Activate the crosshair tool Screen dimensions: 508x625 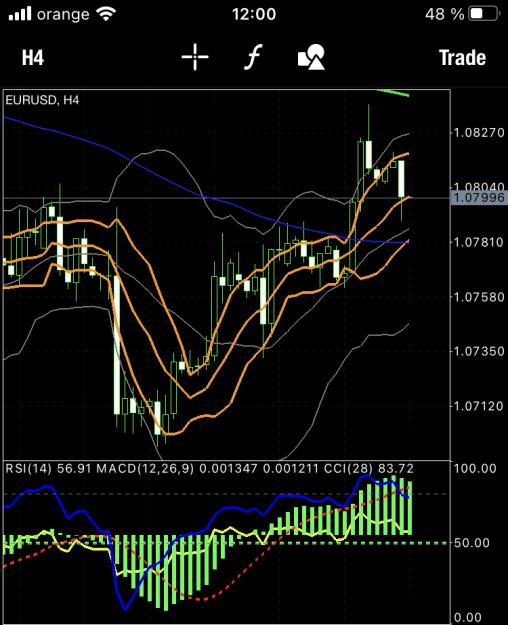[x=195, y=57]
